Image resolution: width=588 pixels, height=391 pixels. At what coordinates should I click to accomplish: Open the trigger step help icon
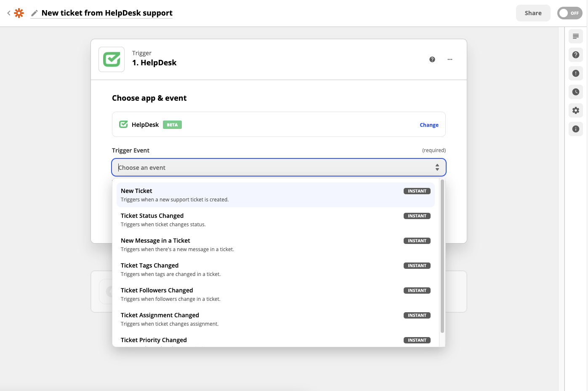432,59
